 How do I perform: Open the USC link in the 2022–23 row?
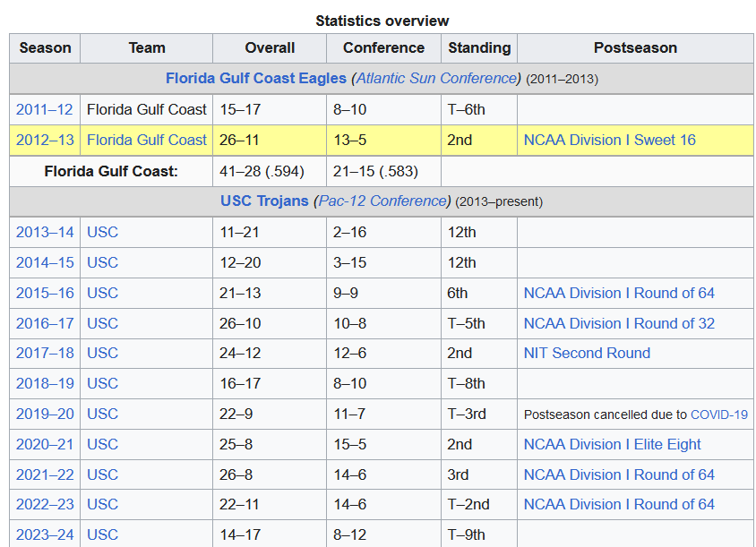(102, 504)
